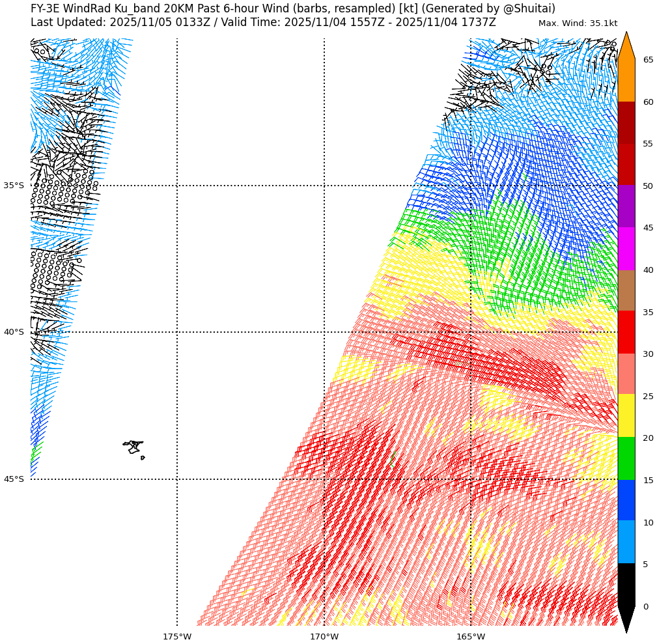This screenshot has height=644, width=657.
Task: Click the orange 60–65 kt colorbar segment
Action: (x=626, y=81)
